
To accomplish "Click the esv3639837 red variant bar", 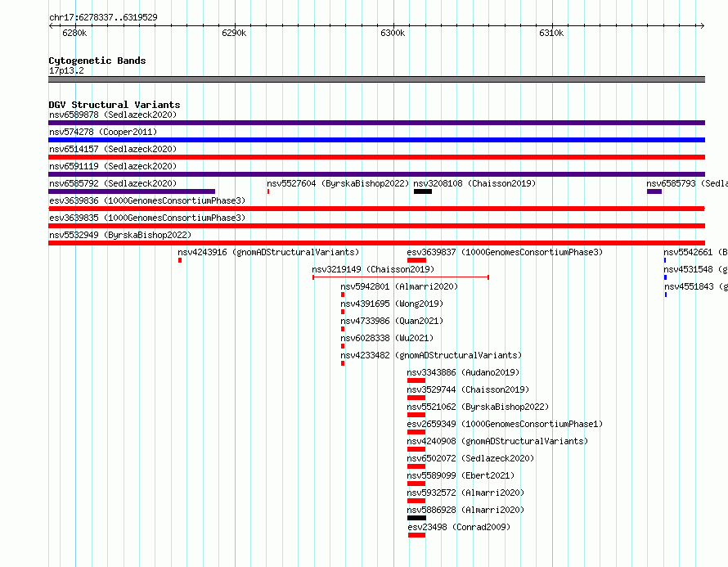I will [x=417, y=260].
